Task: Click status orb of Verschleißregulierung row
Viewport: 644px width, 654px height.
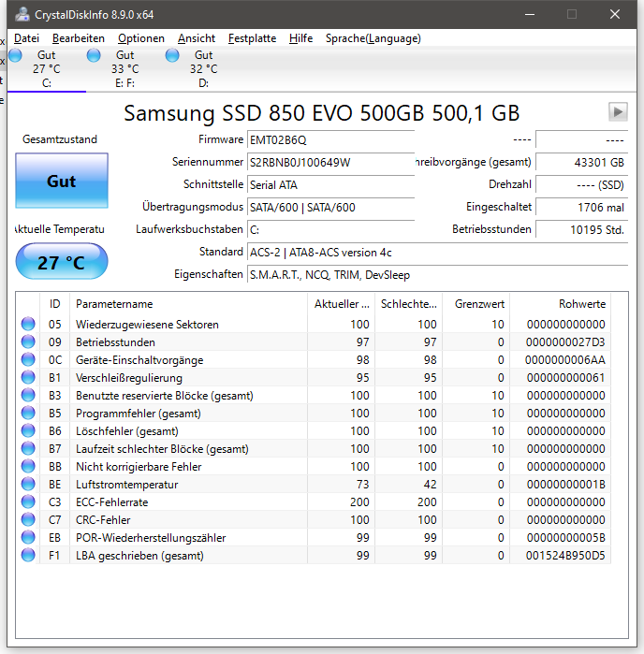Action: click(28, 377)
